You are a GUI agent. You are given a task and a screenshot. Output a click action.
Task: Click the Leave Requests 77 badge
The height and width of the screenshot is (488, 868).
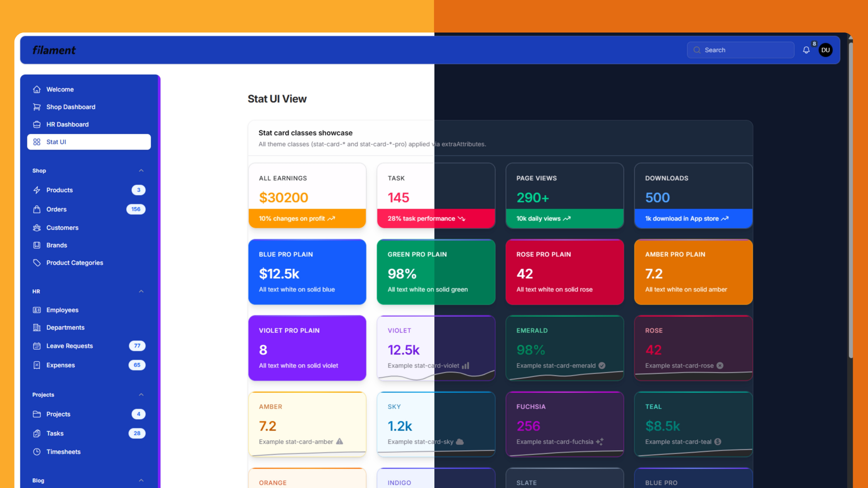(x=137, y=346)
